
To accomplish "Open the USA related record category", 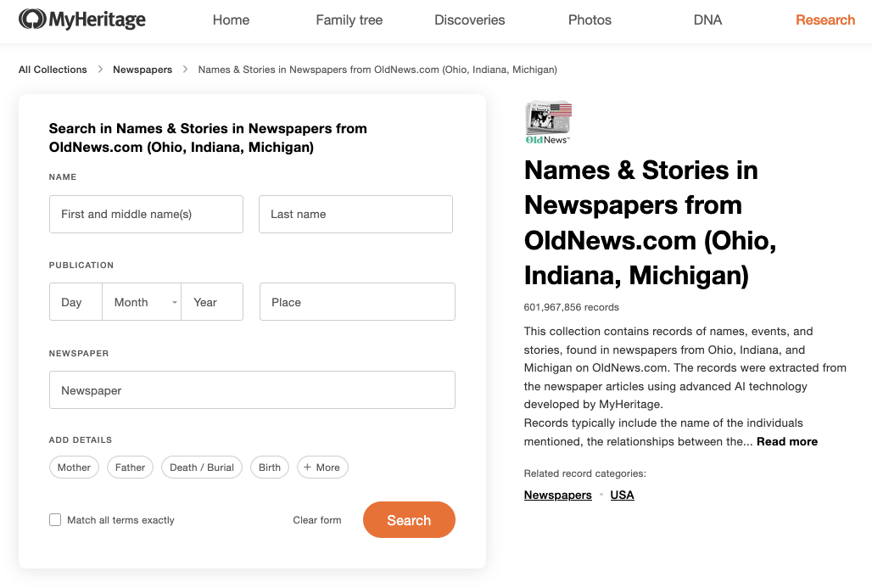I will tap(622, 495).
